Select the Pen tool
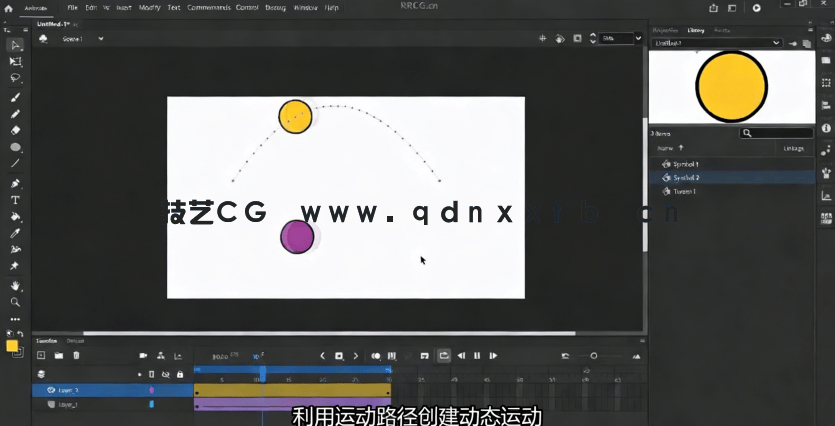Image resolution: width=835 pixels, height=426 pixels. click(15, 184)
